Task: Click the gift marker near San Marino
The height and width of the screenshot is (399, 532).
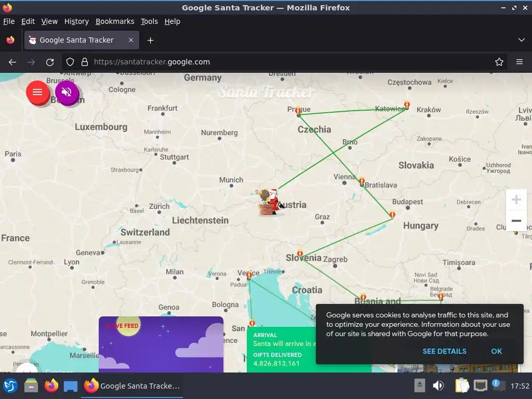Action: (252, 323)
